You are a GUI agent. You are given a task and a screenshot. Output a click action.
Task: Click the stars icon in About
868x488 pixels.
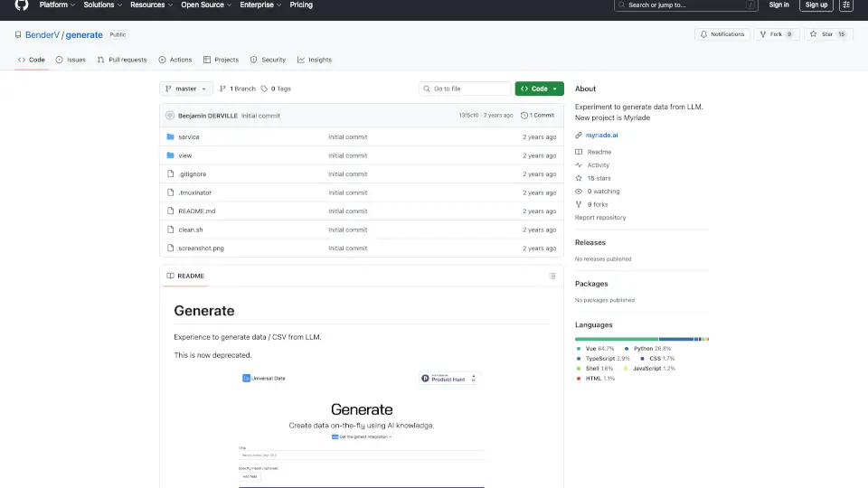tap(579, 178)
